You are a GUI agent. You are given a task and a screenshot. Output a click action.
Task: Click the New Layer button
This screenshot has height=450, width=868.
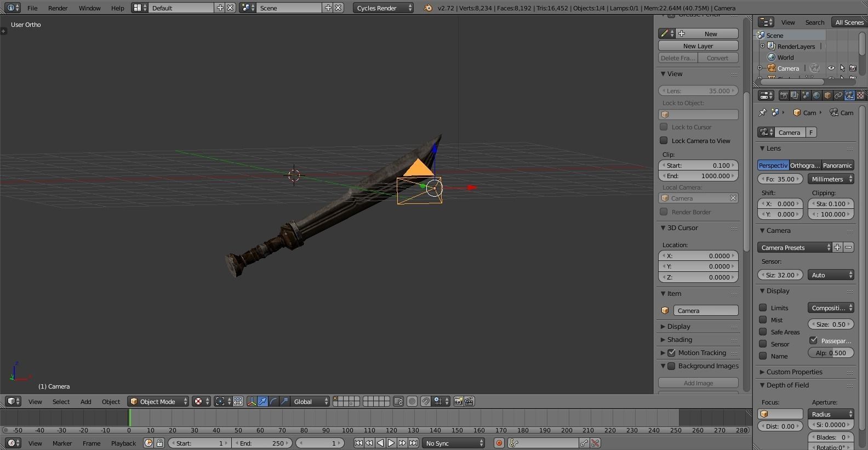pyautogui.click(x=698, y=45)
